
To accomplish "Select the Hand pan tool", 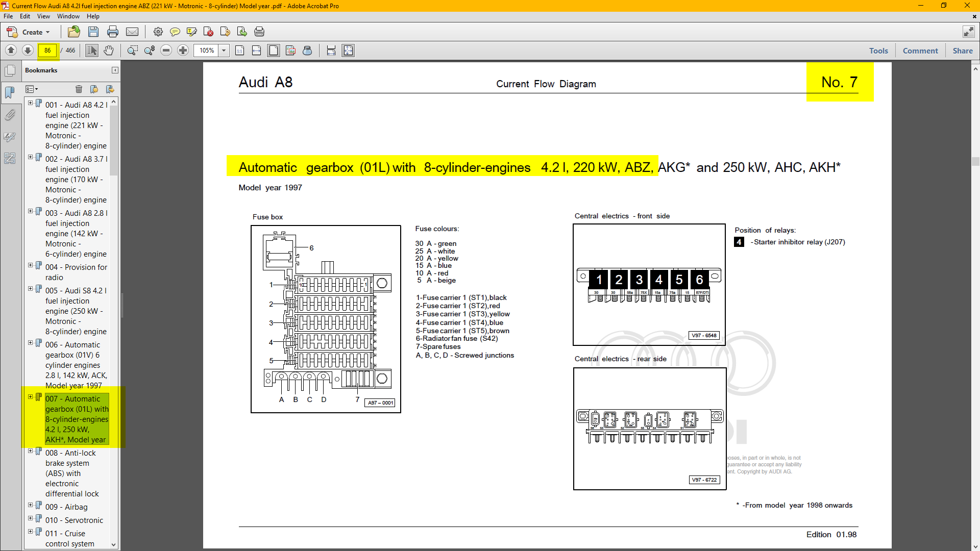I will click(x=108, y=51).
